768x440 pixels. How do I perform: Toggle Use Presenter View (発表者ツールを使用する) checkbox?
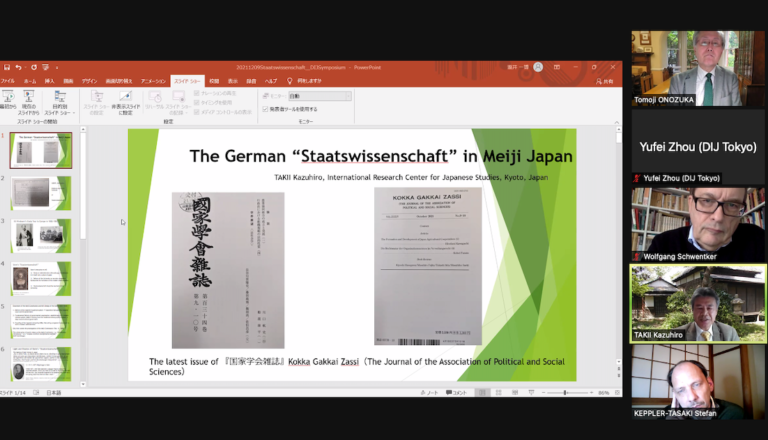[265, 109]
